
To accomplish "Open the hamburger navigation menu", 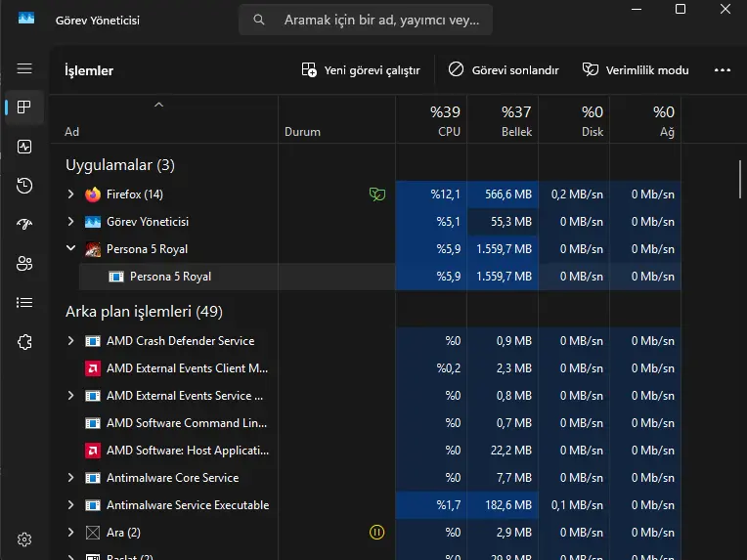I will click(x=24, y=68).
